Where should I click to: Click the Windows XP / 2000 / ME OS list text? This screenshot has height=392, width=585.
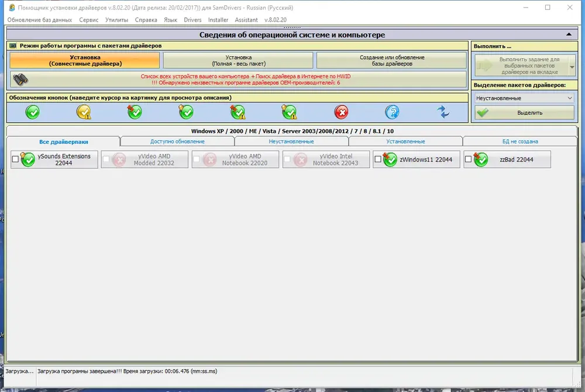tap(292, 131)
